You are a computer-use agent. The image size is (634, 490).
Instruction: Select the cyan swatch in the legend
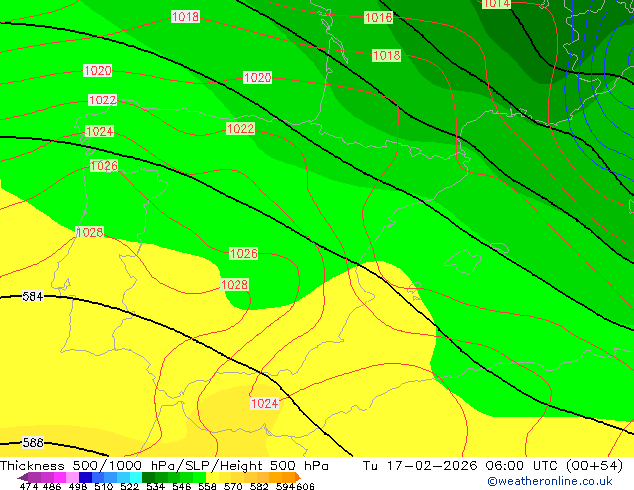point(136,477)
